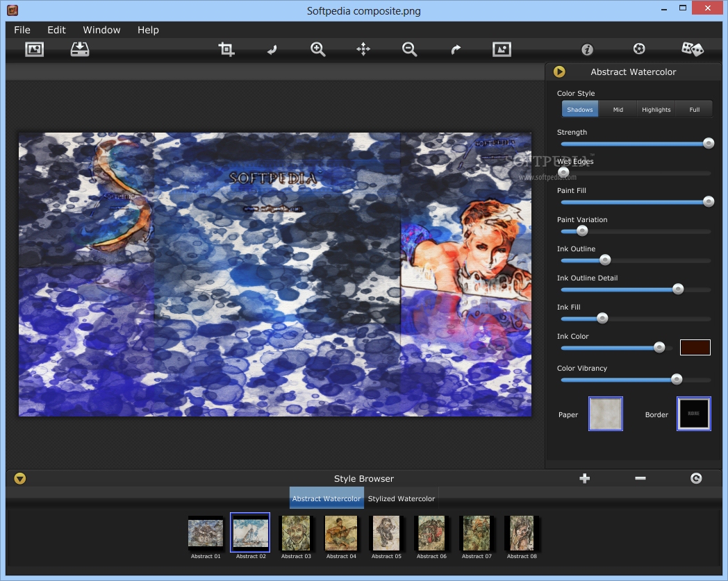The image size is (728, 581).
Task: Select the Shadows color style
Action: tap(580, 110)
